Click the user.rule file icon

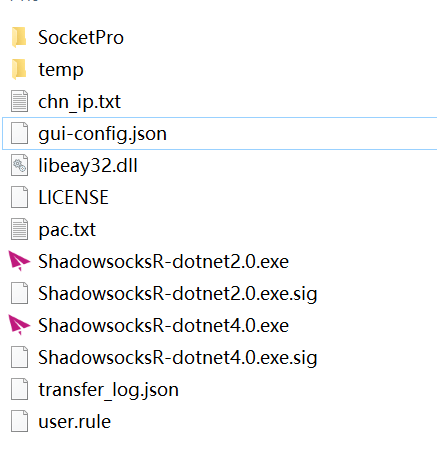coord(19,421)
